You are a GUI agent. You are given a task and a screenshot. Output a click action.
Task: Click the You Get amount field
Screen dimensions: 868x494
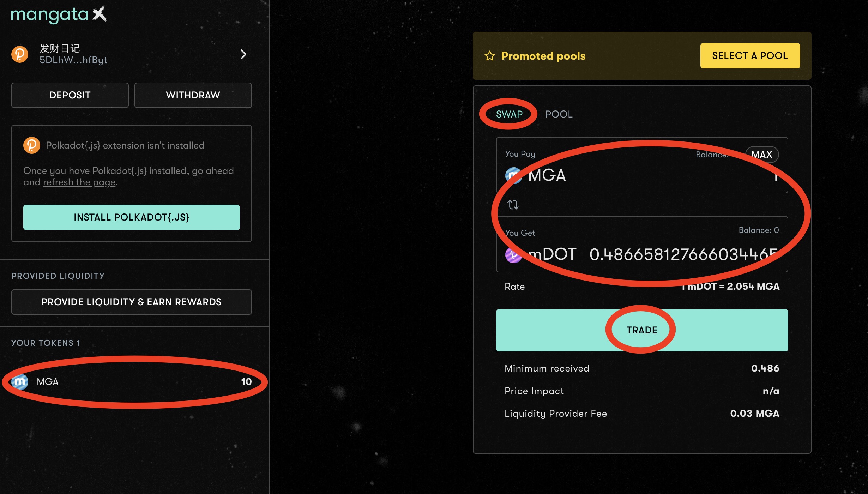683,254
